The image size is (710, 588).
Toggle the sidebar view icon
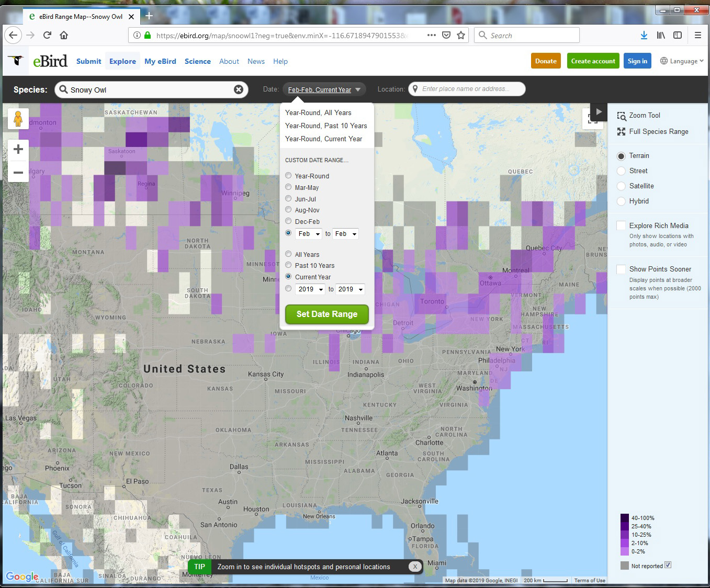pos(678,35)
